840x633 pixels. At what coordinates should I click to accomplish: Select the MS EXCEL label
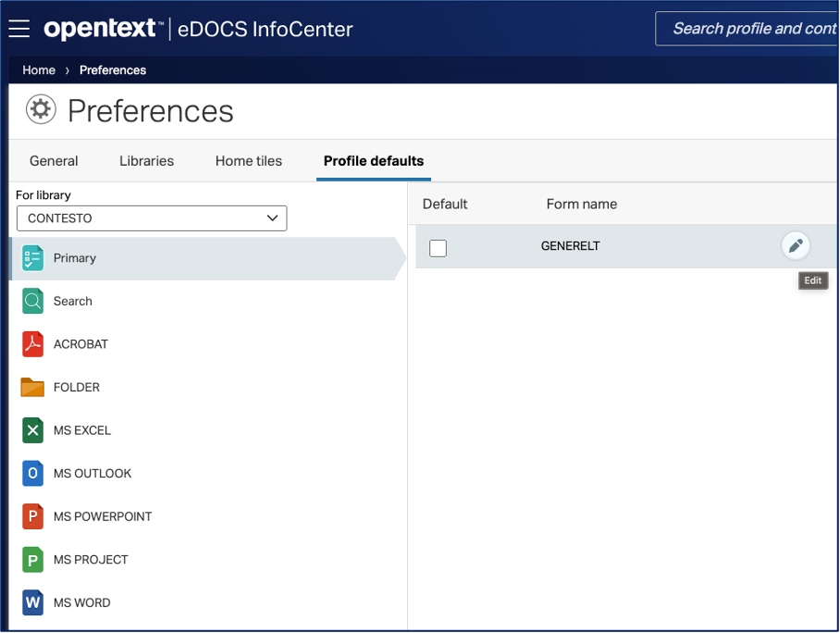click(82, 430)
